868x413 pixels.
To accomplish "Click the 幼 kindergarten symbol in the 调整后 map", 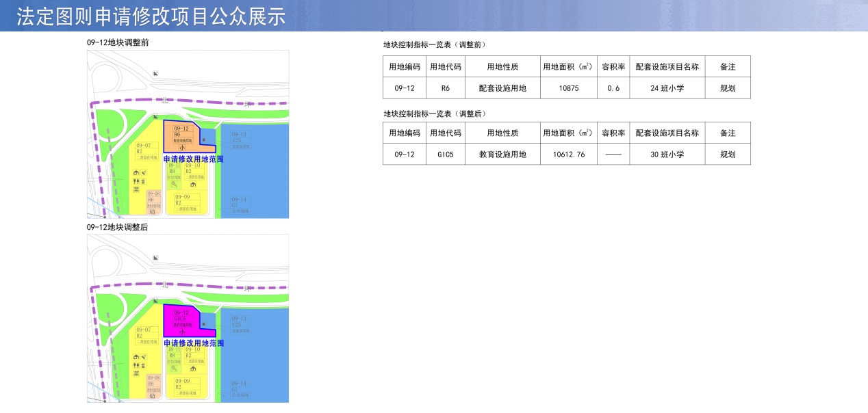I will [x=153, y=395].
